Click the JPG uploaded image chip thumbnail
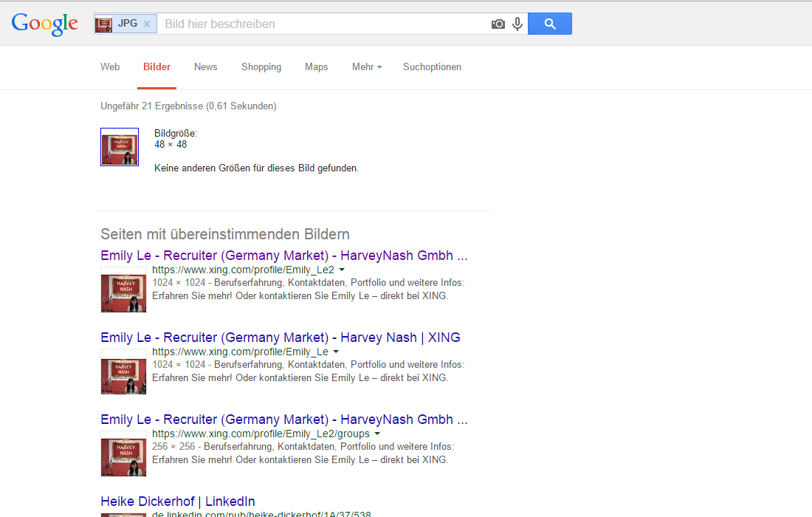The width and height of the screenshot is (812, 517). pyautogui.click(x=103, y=24)
